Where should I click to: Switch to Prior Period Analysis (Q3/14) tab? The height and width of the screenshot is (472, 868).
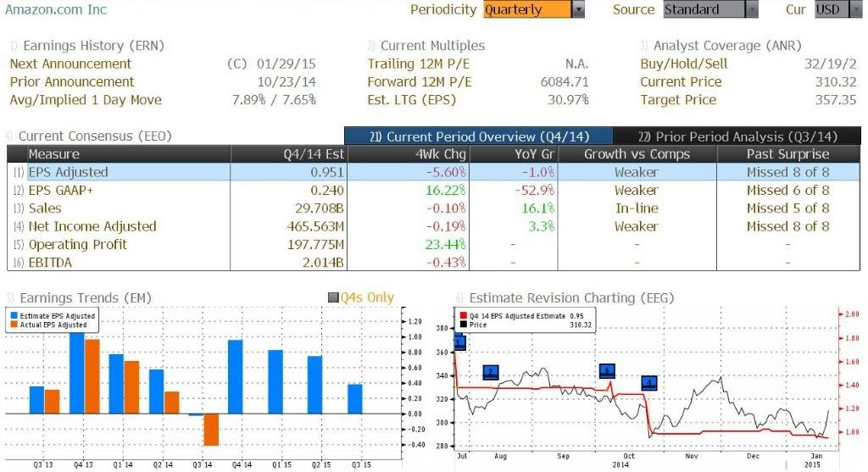coord(737,136)
